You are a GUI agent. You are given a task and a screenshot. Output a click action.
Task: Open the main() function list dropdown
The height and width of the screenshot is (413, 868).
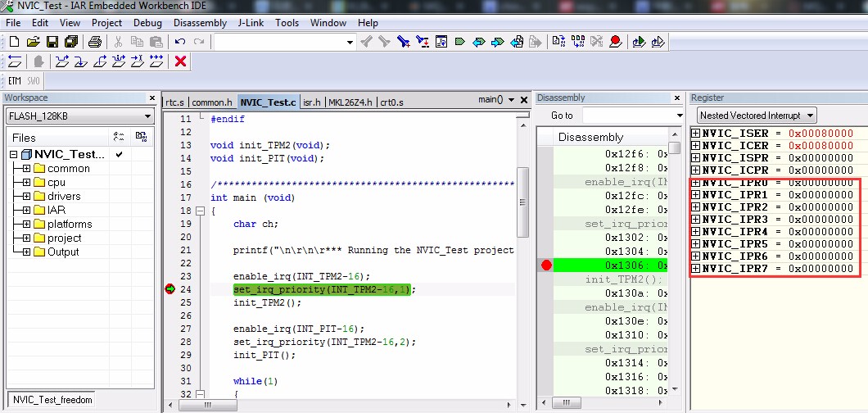[x=511, y=100]
